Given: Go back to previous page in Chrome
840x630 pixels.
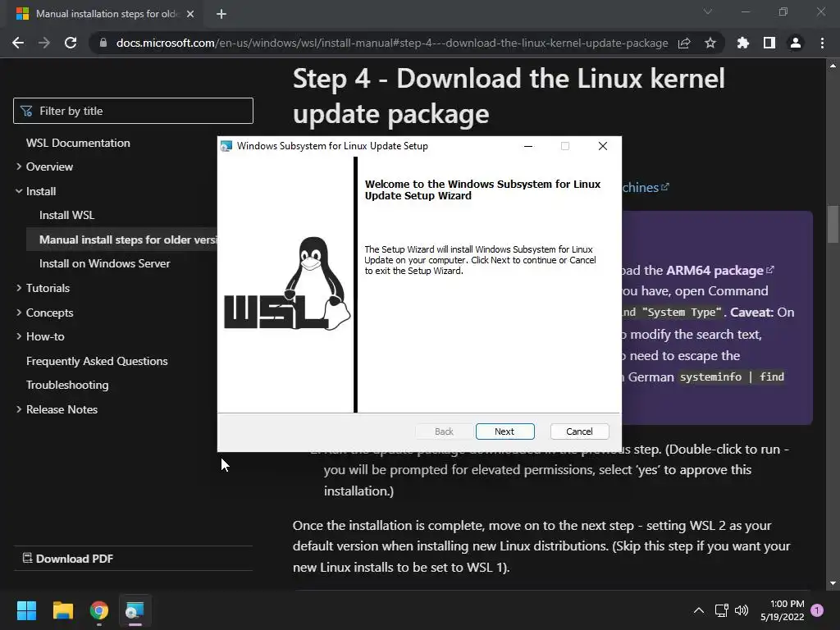Looking at the screenshot, I should point(18,43).
